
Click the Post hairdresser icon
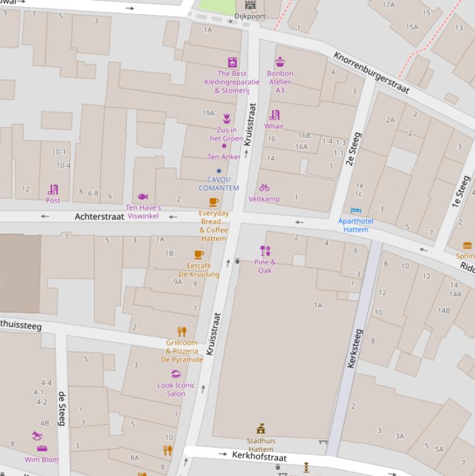(53, 189)
